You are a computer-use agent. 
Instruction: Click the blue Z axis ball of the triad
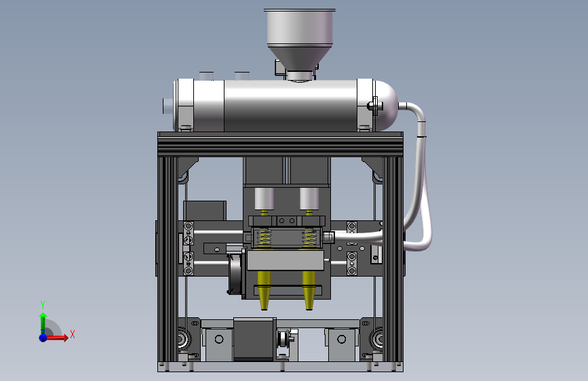[x=43, y=338]
